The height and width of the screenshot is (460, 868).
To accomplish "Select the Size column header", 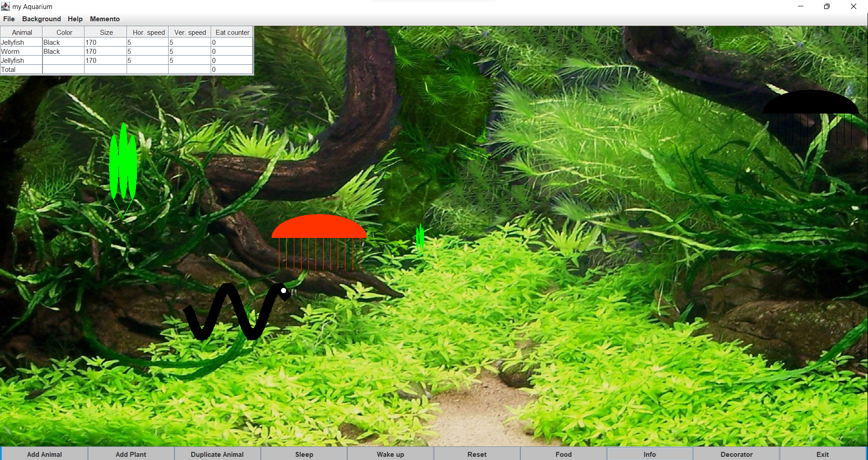I will point(106,32).
